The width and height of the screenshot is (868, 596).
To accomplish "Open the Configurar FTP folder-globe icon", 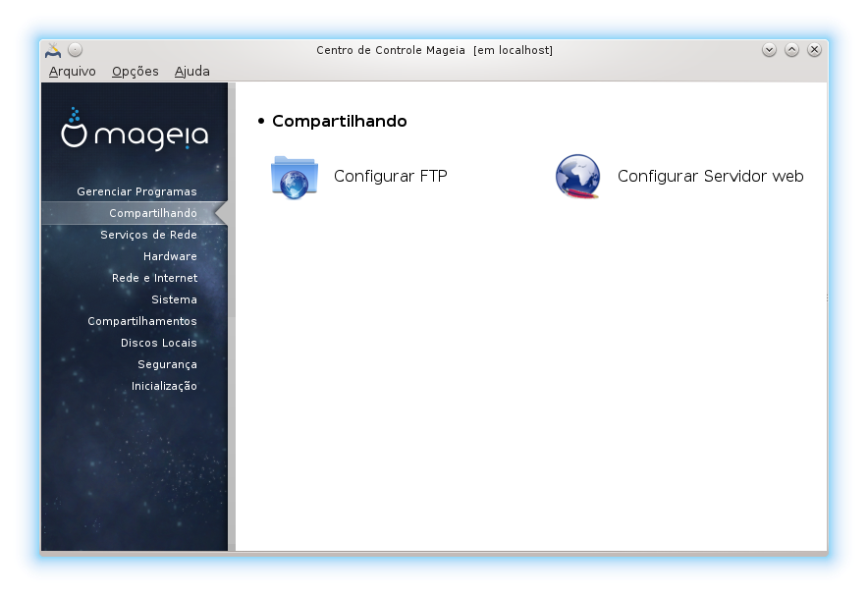I will tap(294, 177).
